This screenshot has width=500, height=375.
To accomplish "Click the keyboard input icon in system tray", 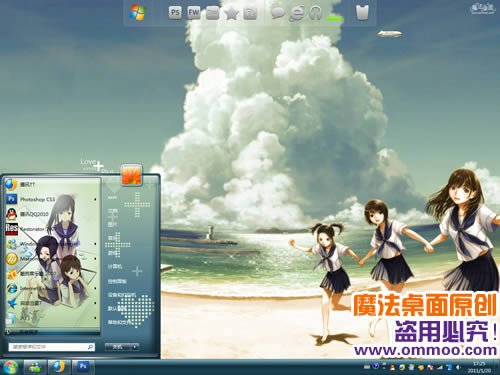I will coord(367,367).
